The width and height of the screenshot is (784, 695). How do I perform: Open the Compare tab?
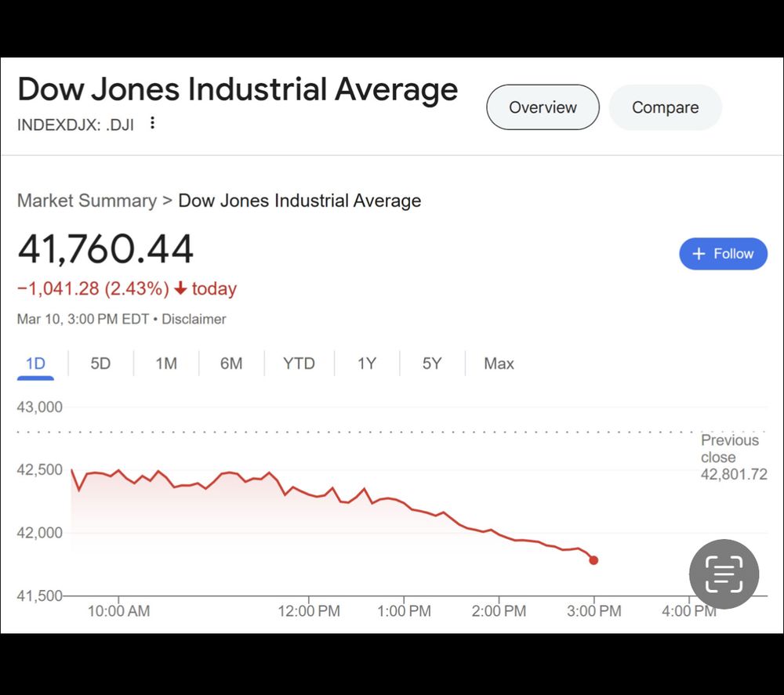click(x=665, y=107)
